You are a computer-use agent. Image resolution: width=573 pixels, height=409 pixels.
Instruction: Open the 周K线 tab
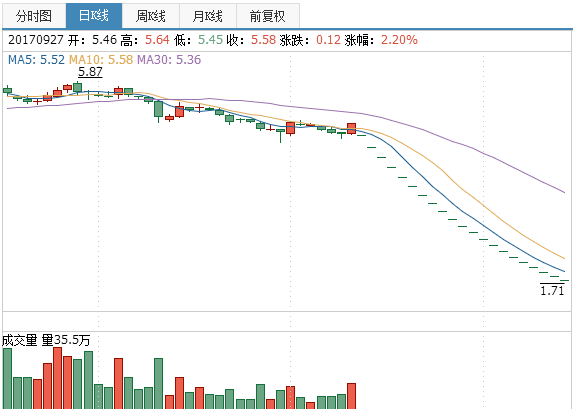point(151,16)
